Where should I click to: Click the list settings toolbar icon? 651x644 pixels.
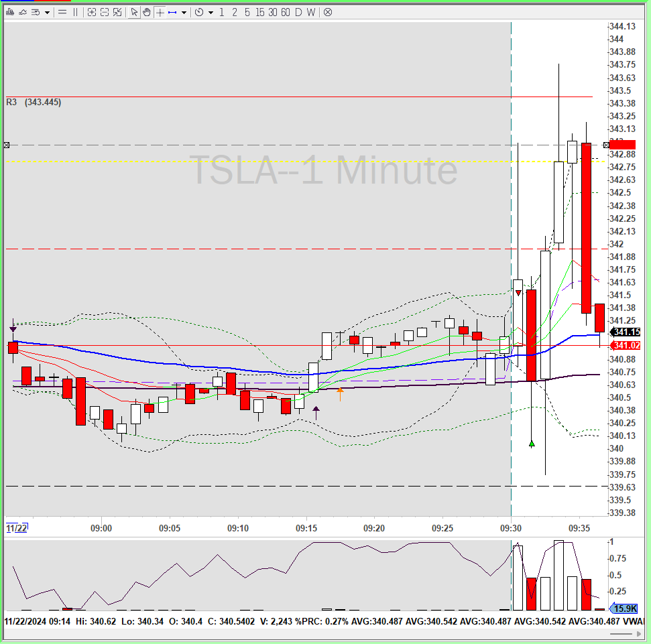(36, 13)
